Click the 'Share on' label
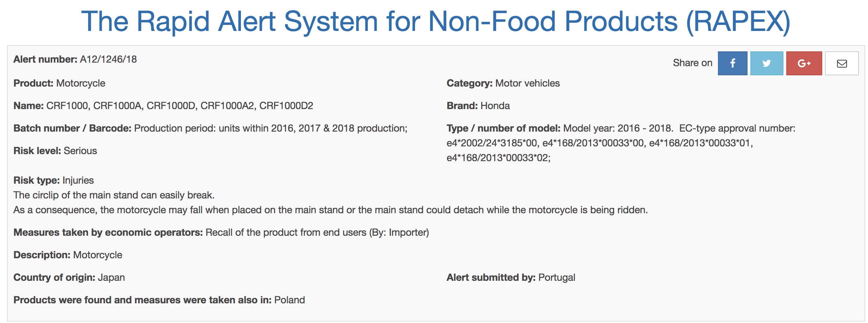This screenshot has width=868, height=323. [x=692, y=63]
